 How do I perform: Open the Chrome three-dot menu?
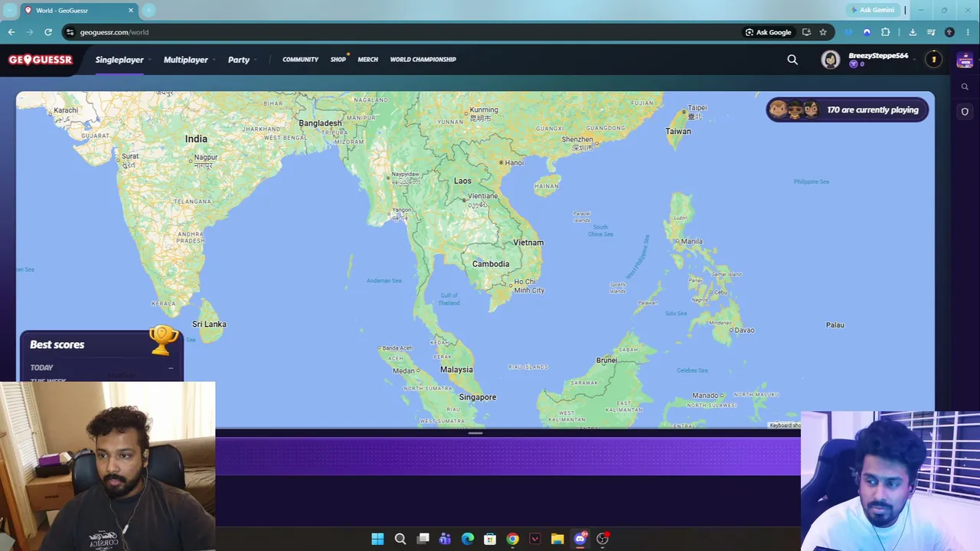968,32
